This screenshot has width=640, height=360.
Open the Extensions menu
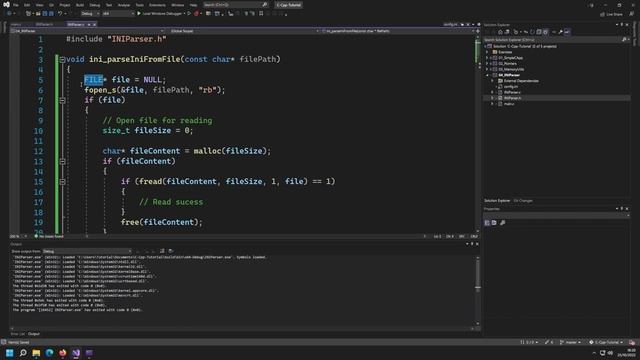157,5
